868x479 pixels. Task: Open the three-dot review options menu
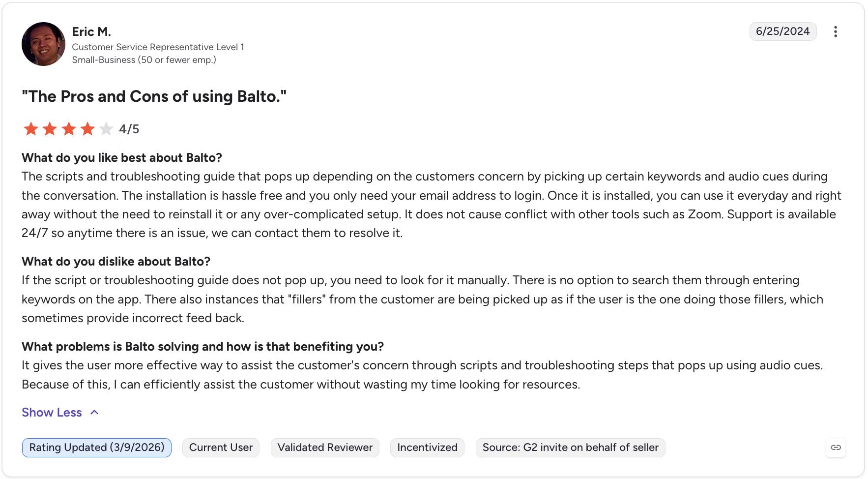pos(835,31)
